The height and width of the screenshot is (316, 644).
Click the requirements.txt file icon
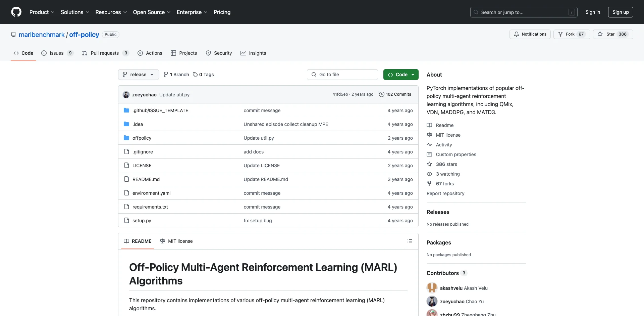126,207
